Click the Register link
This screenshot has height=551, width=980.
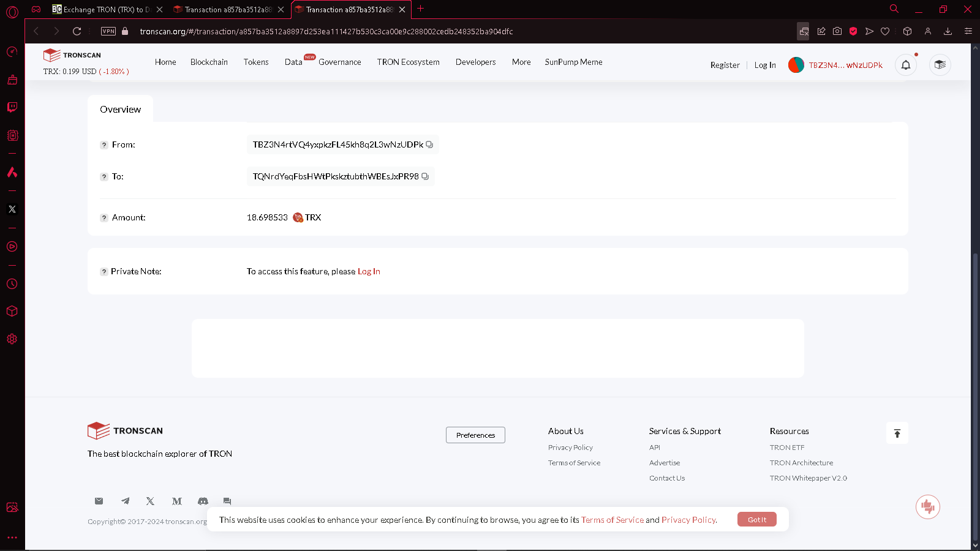tap(725, 65)
